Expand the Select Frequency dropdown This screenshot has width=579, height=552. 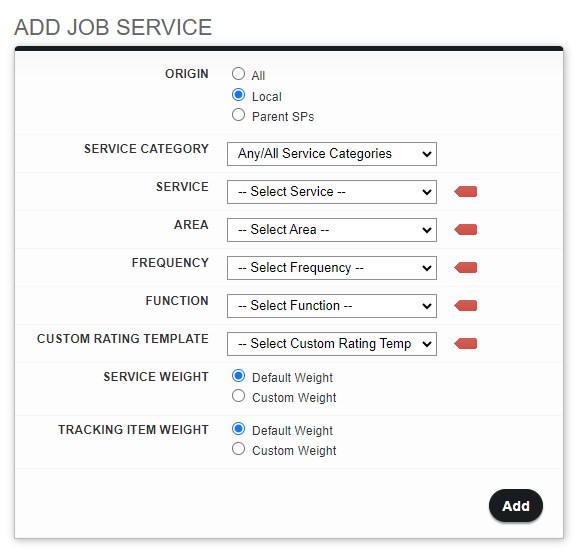click(x=332, y=268)
